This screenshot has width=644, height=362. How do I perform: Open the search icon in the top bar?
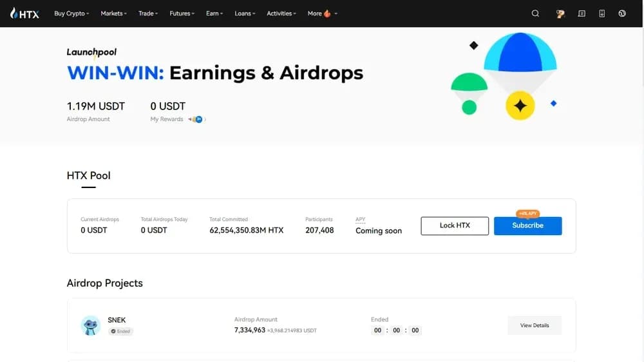(535, 14)
